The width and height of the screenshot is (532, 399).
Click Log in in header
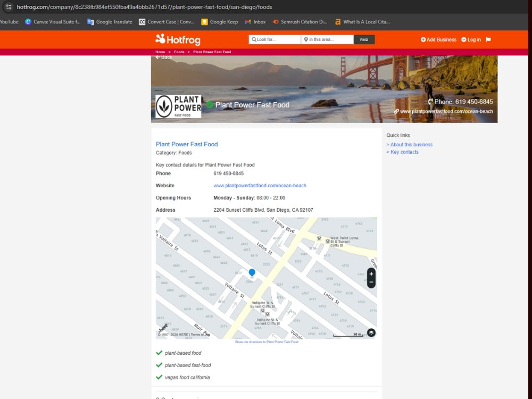coord(471,39)
